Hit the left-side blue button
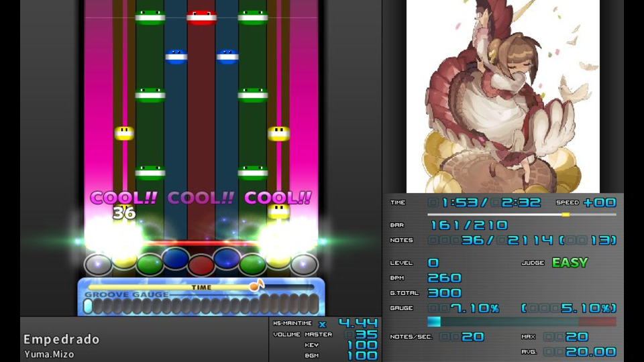Image resolution: width=644 pixels, height=362 pixels. pyautogui.click(x=175, y=258)
